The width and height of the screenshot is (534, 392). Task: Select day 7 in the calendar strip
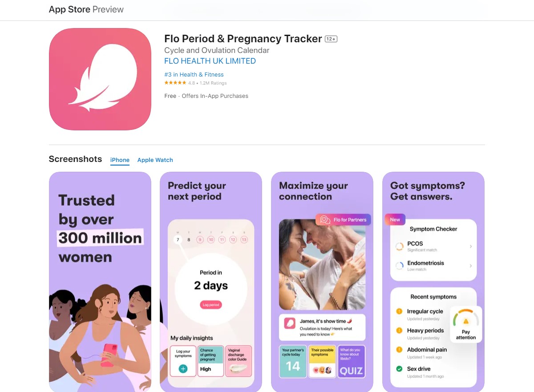tap(178, 240)
